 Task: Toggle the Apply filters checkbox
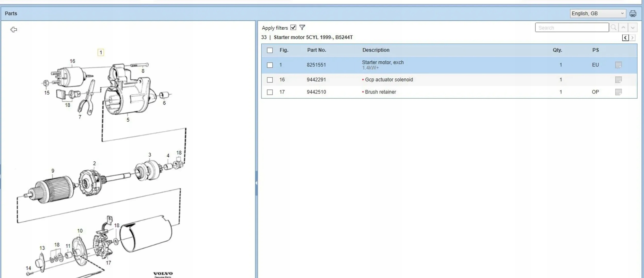pos(293,27)
